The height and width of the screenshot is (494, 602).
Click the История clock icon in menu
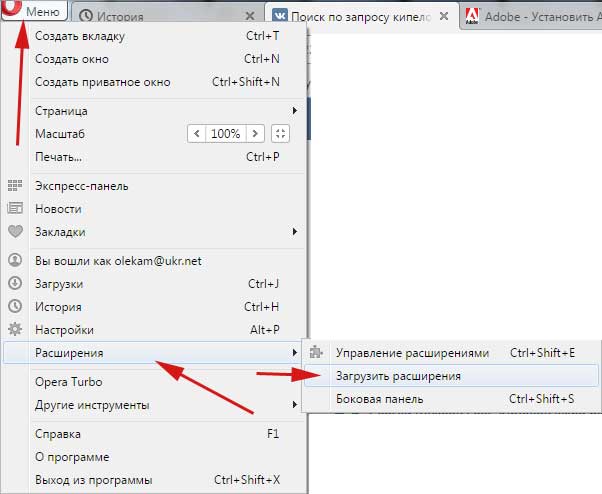point(15,306)
